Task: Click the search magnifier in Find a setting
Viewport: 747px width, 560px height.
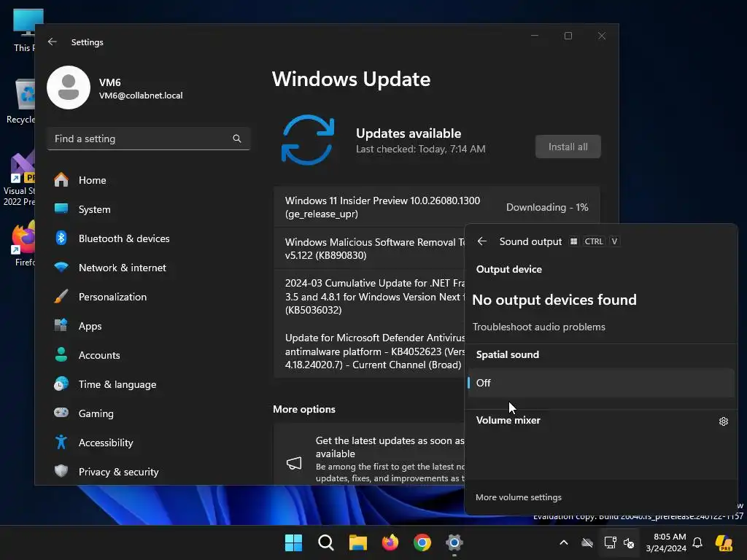Action: 237,139
